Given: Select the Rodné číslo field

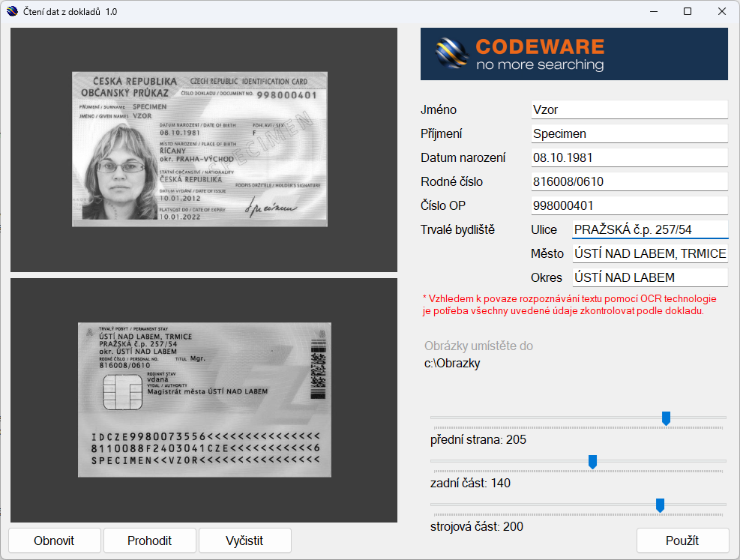Looking at the screenshot, I should click(x=629, y=181).
